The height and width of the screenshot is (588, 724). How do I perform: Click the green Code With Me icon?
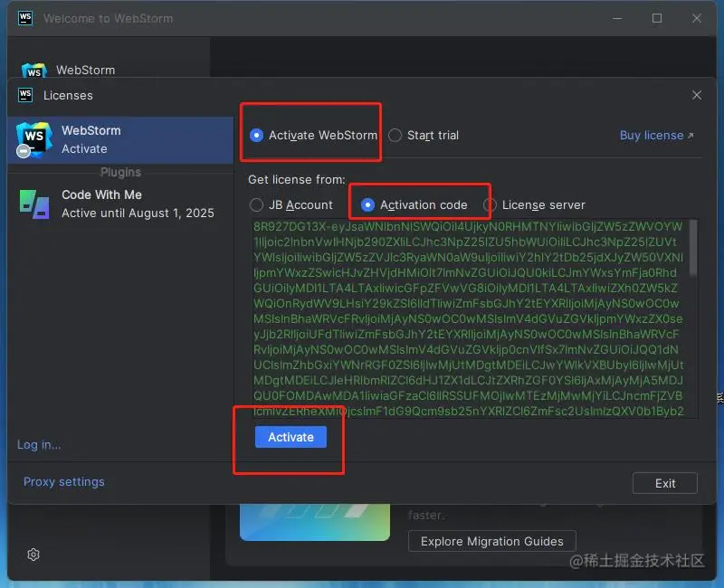click(x=34, y=204)
